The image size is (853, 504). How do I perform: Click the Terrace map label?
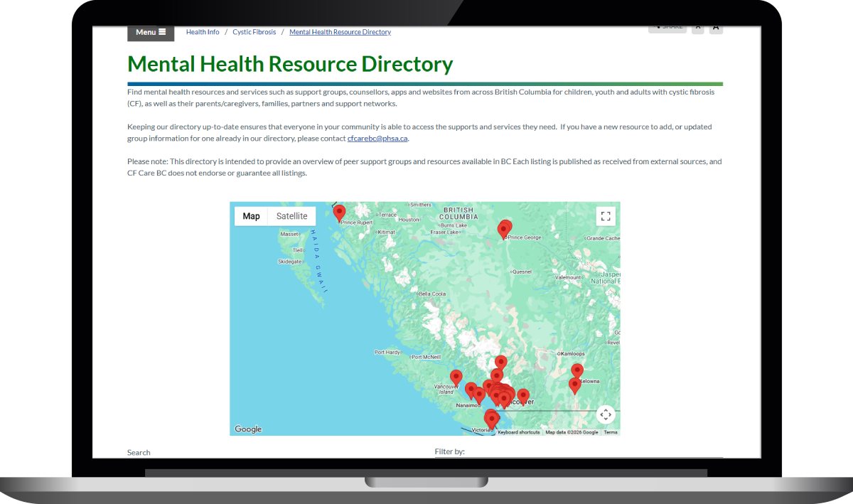point(387,215)
